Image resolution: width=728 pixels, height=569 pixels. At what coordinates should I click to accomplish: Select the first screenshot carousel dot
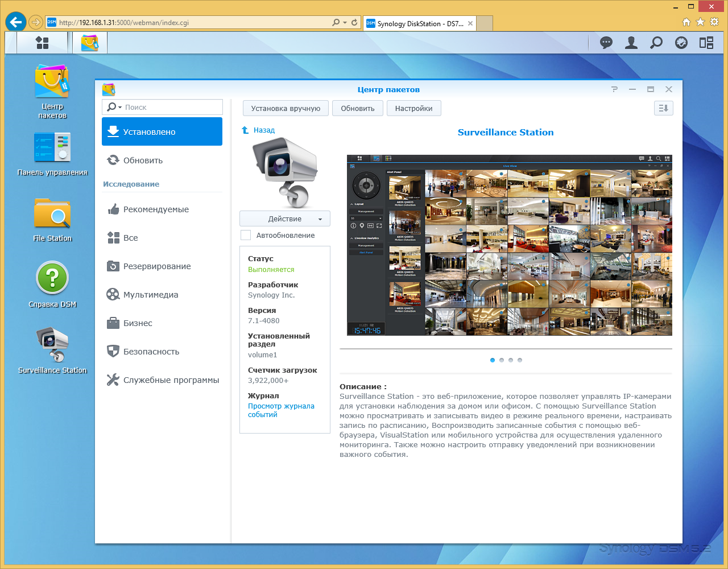(493, 360)
